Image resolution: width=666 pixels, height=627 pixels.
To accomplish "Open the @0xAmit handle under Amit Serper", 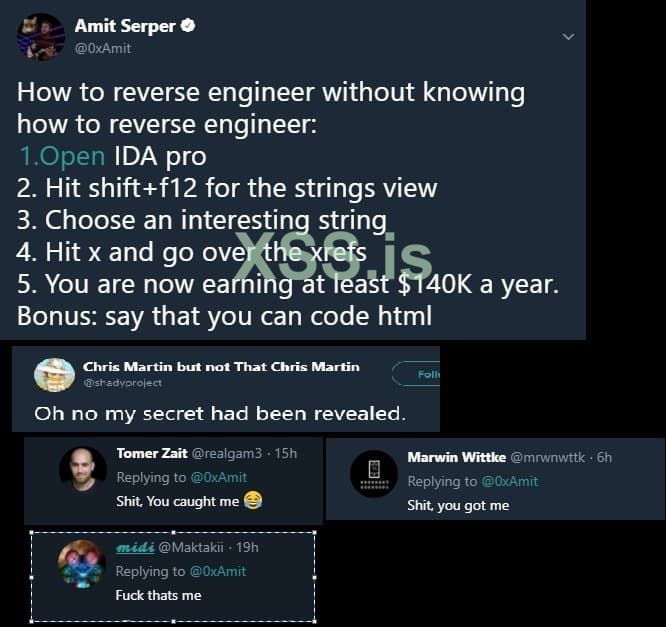I will click(103, 48).
